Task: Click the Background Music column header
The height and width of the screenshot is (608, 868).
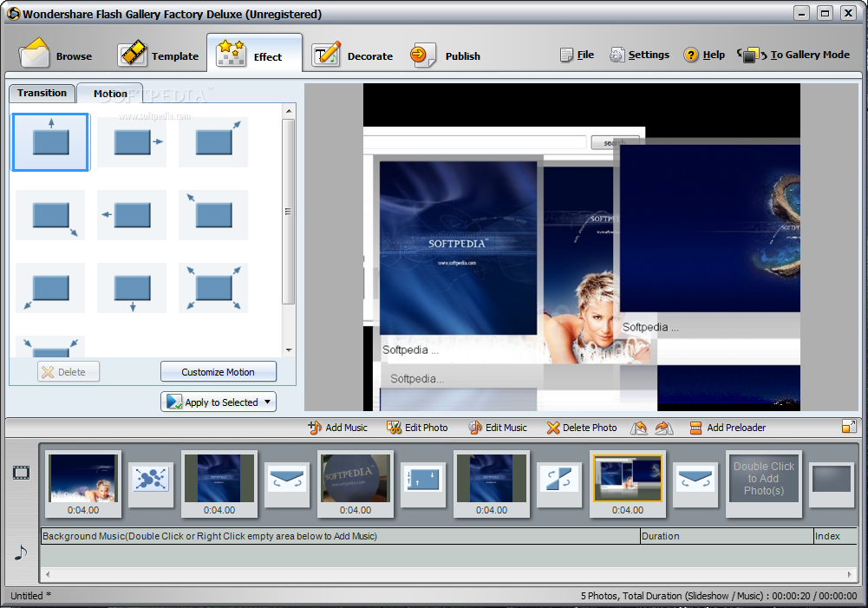Action: pyautogui.click(x=340, y=536)
